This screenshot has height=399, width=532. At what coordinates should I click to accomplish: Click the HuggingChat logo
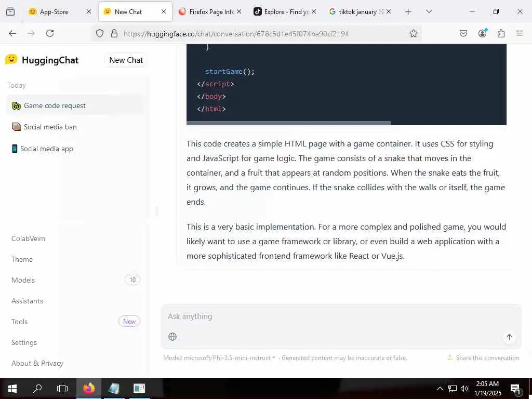(42, 60)
